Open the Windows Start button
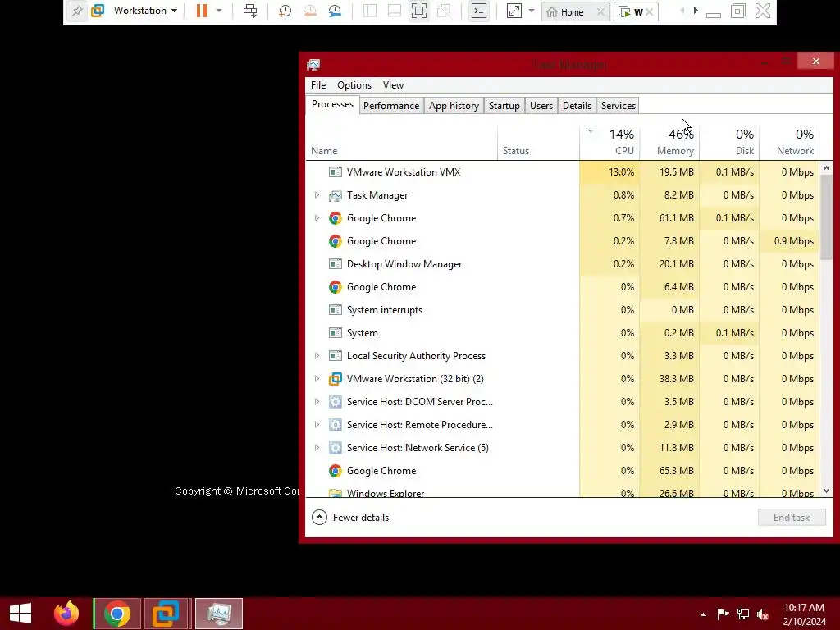 (x=21, y=614)
